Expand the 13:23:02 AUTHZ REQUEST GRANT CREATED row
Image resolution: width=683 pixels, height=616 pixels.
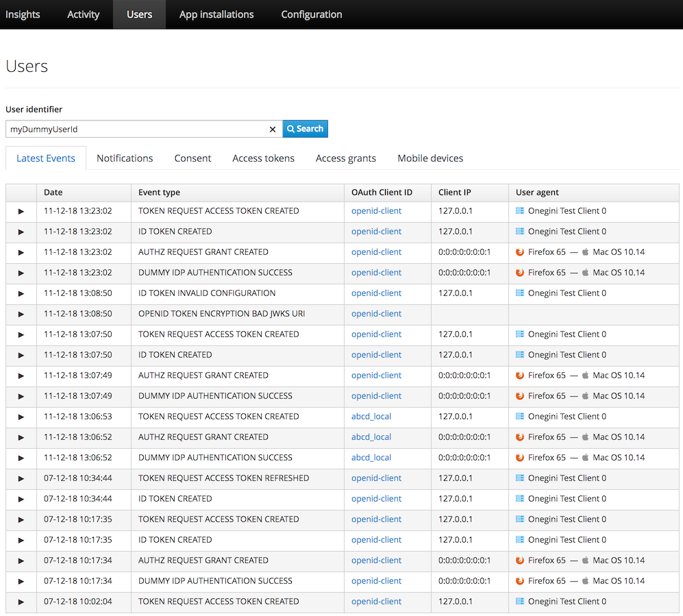point(21,252)
